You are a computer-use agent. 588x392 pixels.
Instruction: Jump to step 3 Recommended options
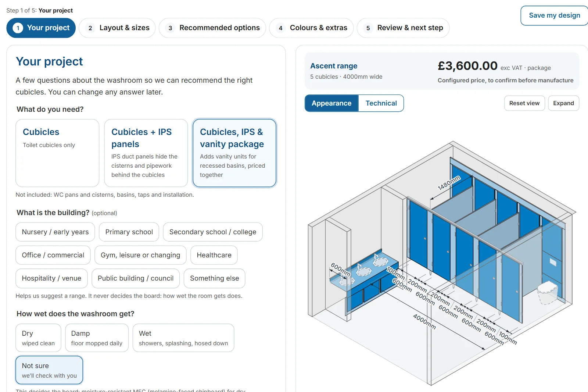(x=212, y=28)
